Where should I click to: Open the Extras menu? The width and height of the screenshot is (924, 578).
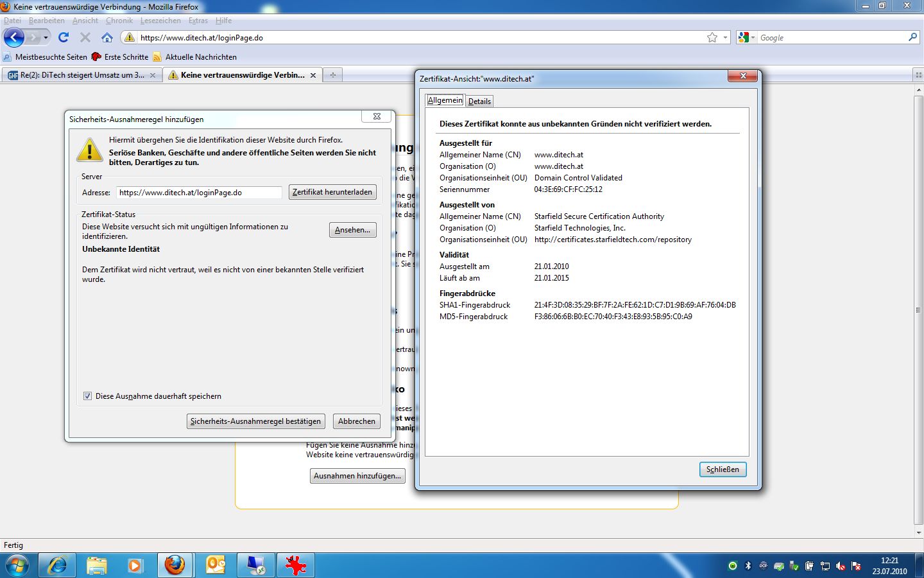pyautogui.click(x=198, y=21)
